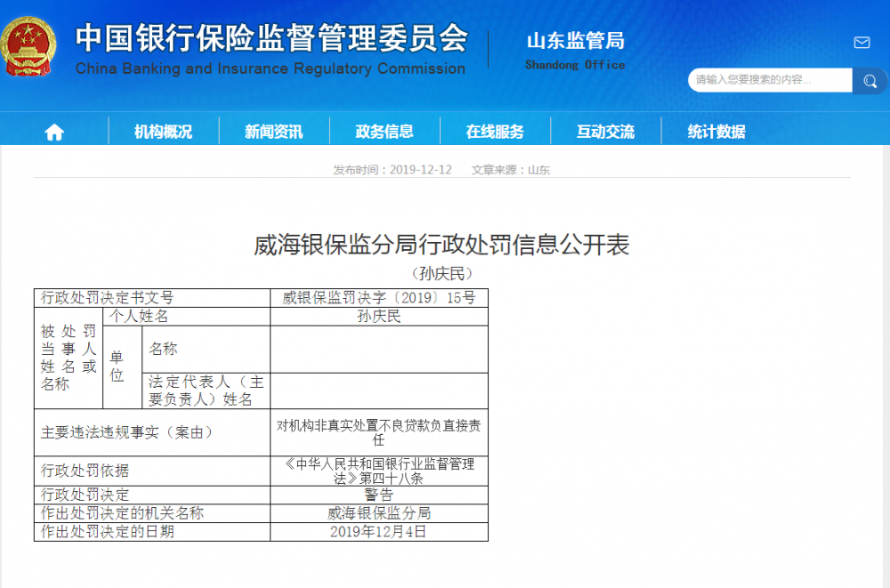Open the 互动交流 menu item
Screen dimensions: 890x588
click(605, 130)
